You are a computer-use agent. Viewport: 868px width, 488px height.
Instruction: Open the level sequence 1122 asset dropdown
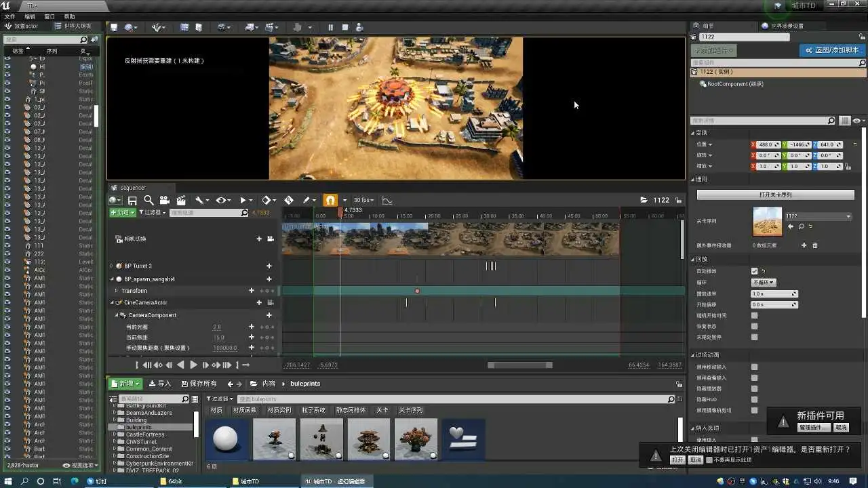[x=818, y=216]
